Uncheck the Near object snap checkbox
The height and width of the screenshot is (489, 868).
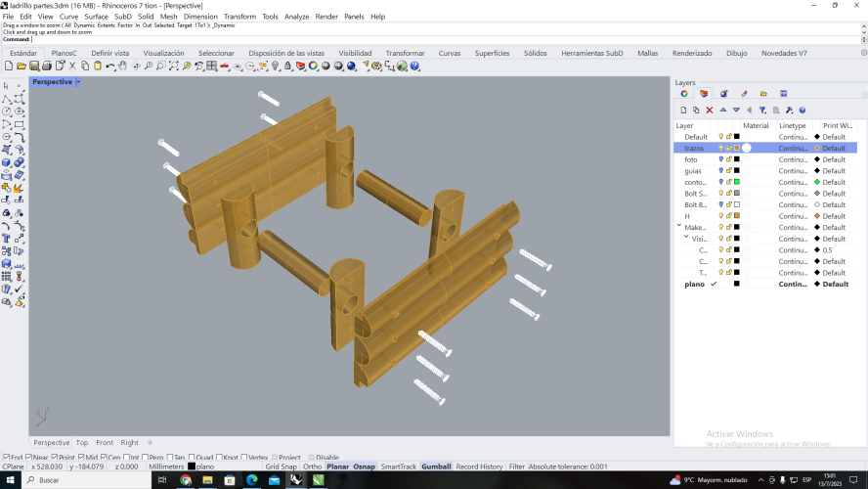point(29,457)
